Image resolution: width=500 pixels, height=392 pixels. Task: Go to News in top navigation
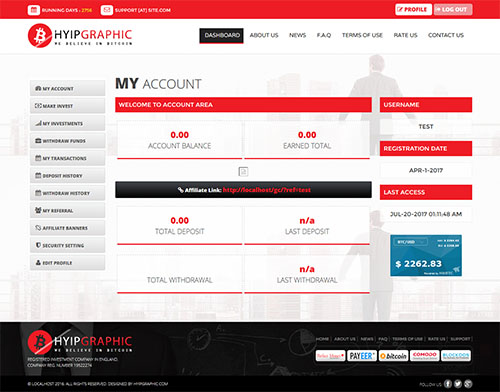[297, 35]
